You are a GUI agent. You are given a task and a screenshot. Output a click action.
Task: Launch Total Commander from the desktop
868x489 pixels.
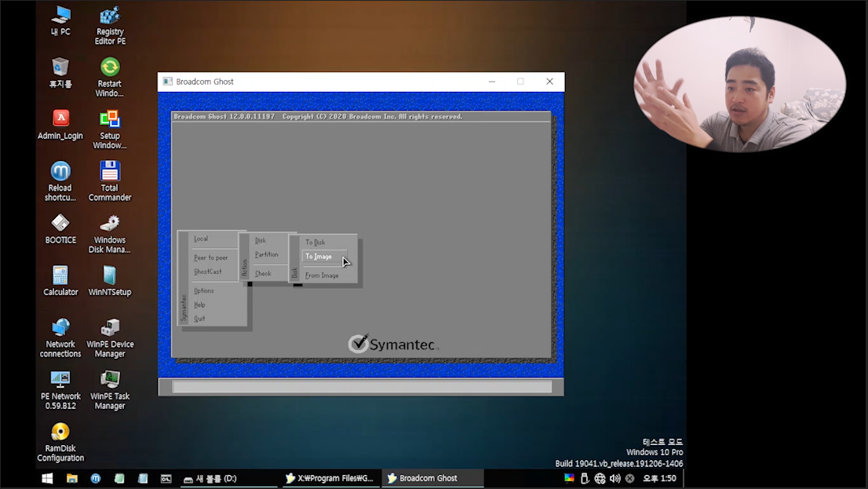click(x=110, y=181)
